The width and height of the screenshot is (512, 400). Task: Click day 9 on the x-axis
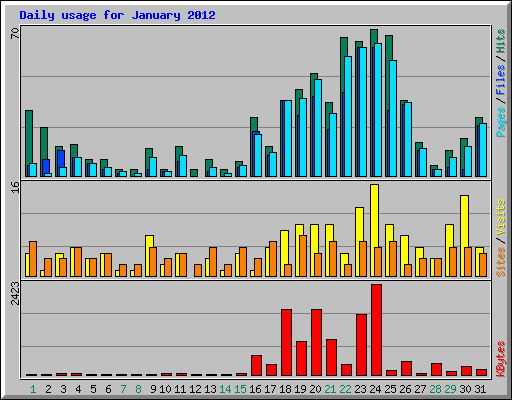pos(153,389)
